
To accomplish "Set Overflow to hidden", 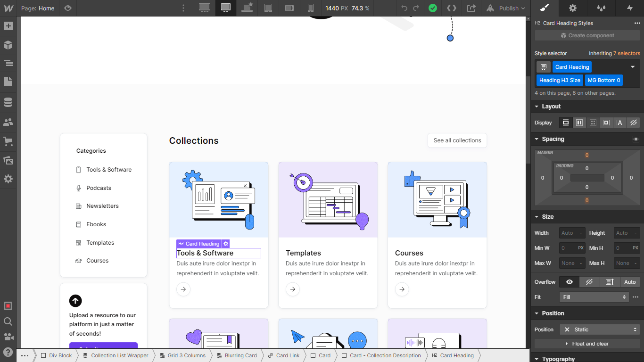I will [589, 282].
